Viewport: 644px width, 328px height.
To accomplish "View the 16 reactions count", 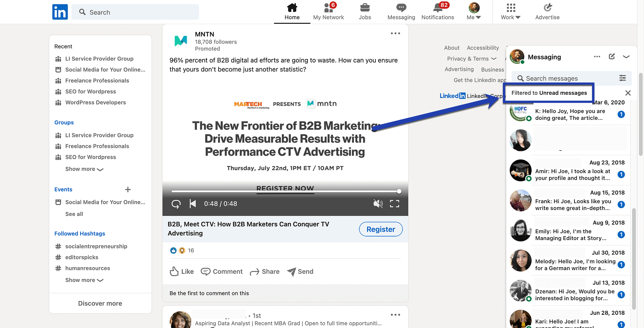I will pos(191,250).
